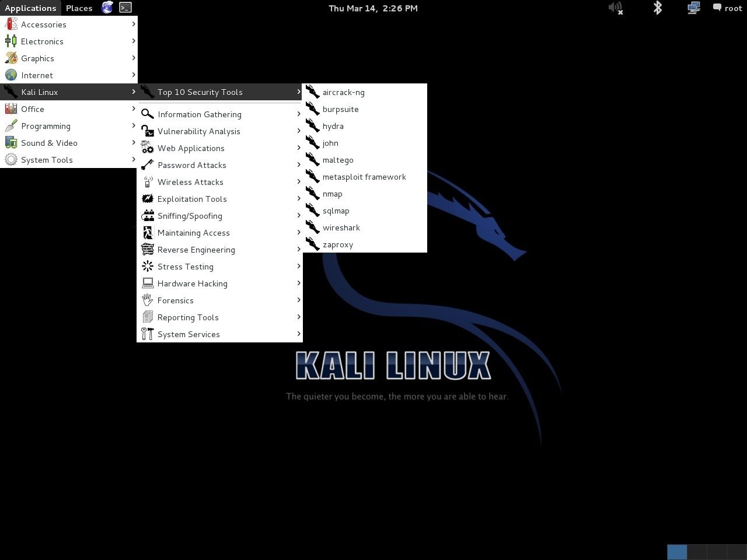Switch to the third workspace
Viewport: 747px width, 560px height.
(x=717, y=552)
